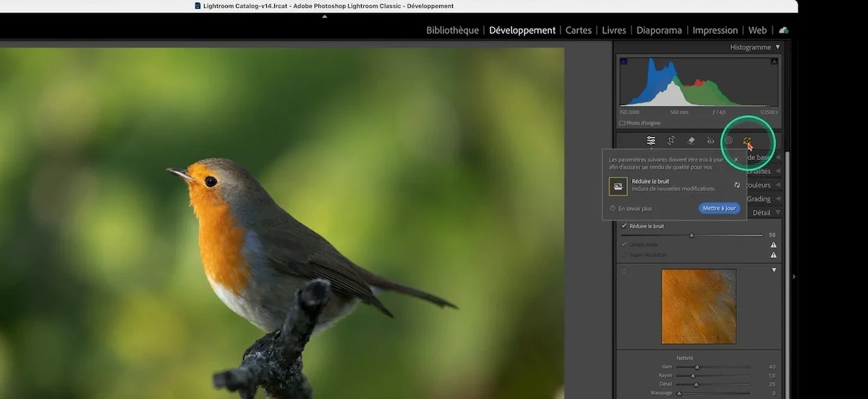Screen dimensions: 868x399
Task: Click the Masquage sharpening slider
Action: pyautogui.click(x=712, y=393)
